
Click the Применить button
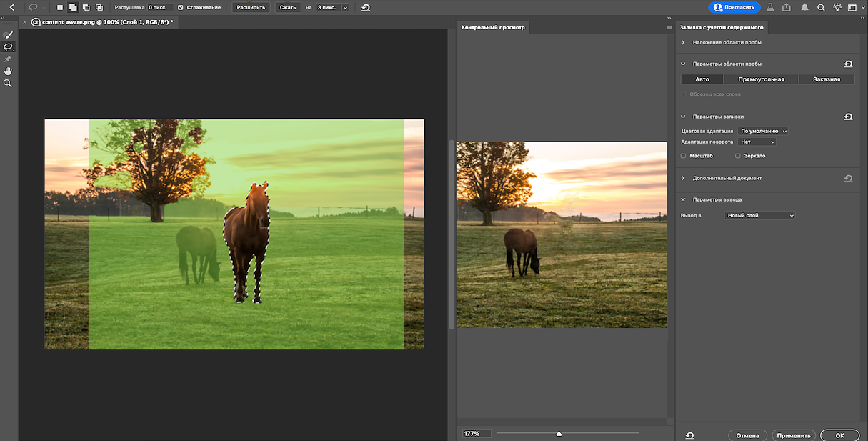[x=793, y=435]
